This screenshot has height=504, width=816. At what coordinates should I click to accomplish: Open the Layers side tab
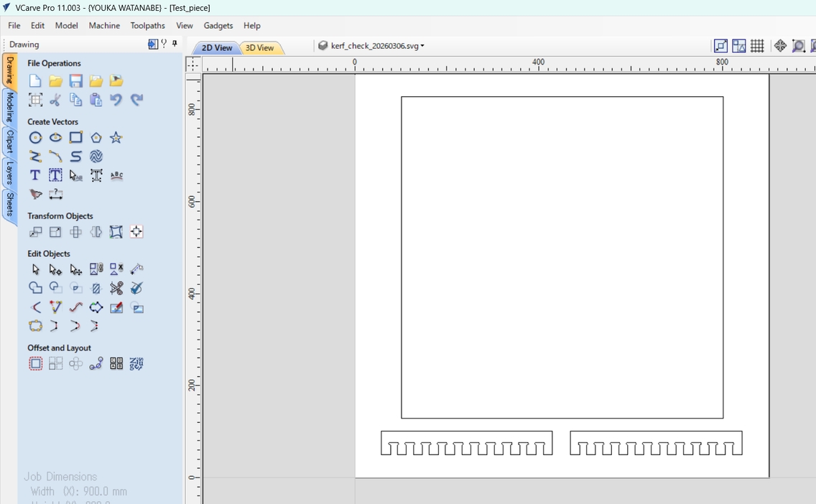(9, 173)
